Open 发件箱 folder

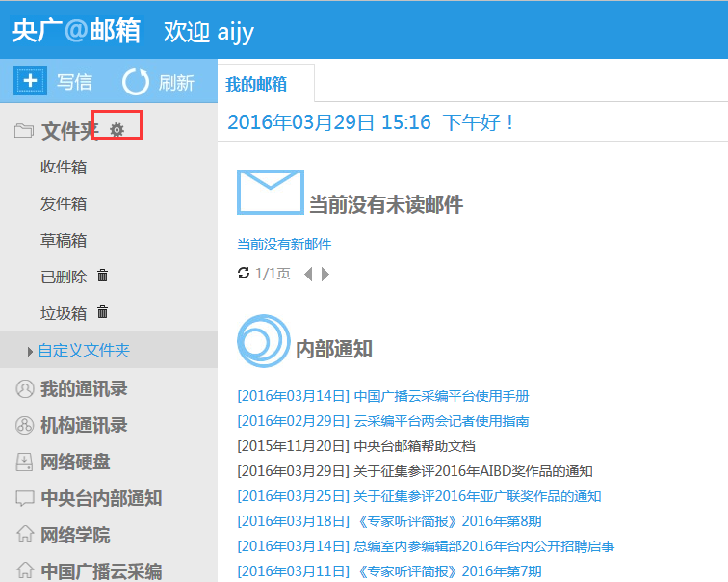(64, 204)
